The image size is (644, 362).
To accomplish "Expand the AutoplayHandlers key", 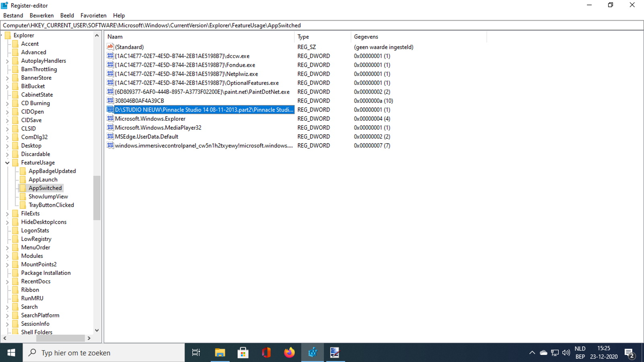I will pos(7,61).
